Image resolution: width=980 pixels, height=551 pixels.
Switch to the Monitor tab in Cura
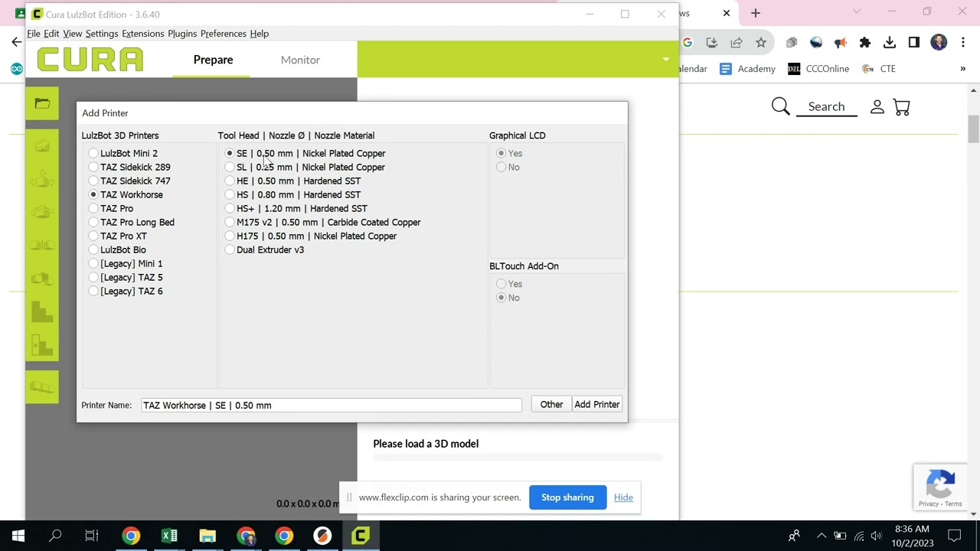tap(300, 60)
